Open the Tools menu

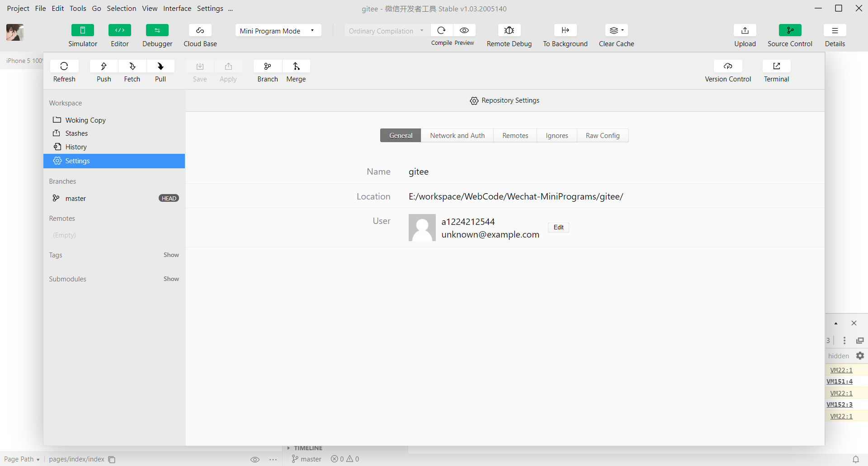pyautogui.click(x=78, y=9)
